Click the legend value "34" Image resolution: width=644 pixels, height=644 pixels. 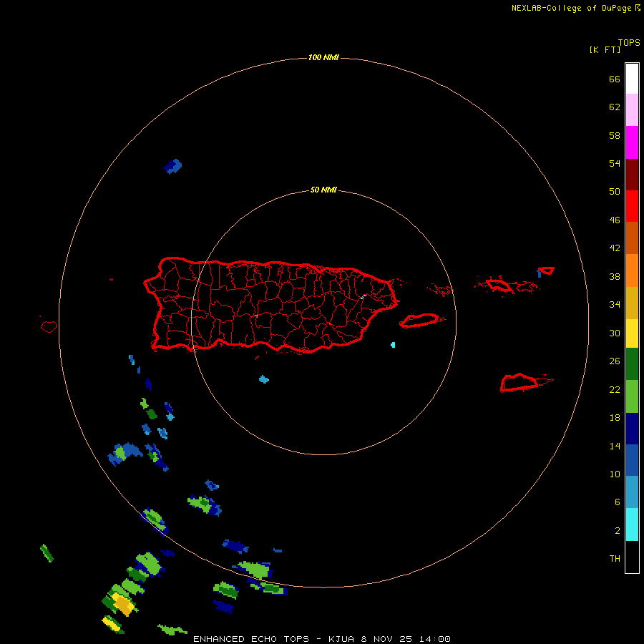(x=615, y=305)
